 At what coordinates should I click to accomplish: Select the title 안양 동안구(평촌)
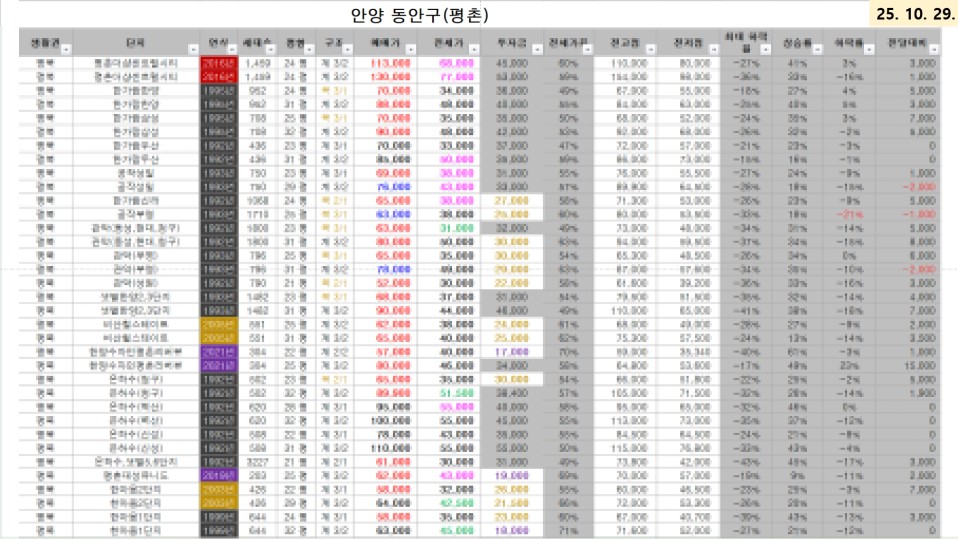(419, 15)
